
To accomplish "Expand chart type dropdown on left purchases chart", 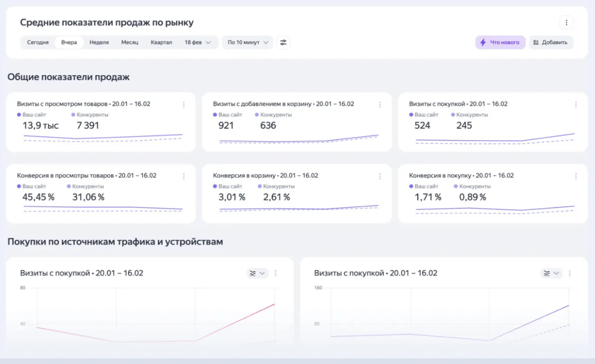I will (x=257, y=273).
